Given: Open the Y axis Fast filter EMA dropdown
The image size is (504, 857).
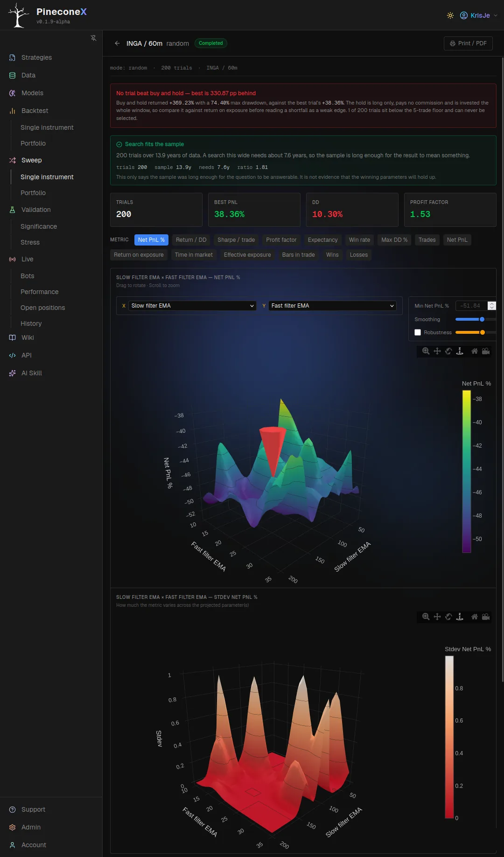Looking at the screenshot, I should coord(332,306).
